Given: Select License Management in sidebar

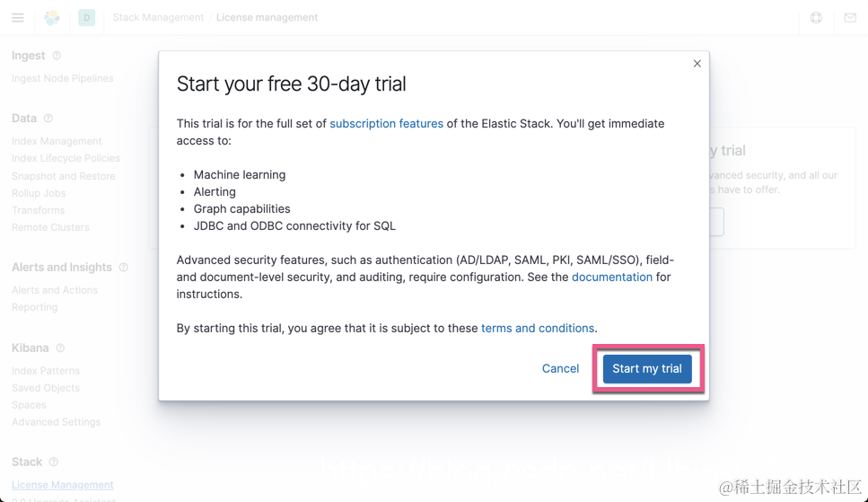Looking at the screenshot, I should tap(63, 485).
